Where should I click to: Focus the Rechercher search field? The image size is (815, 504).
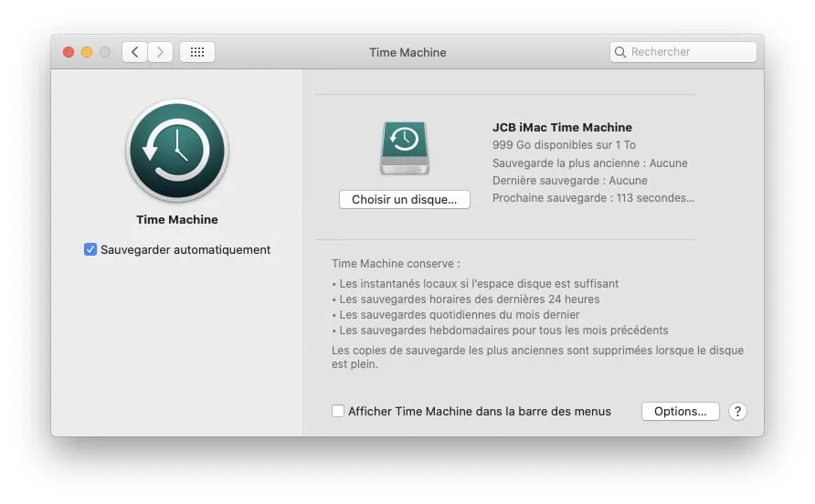point(683,52)
